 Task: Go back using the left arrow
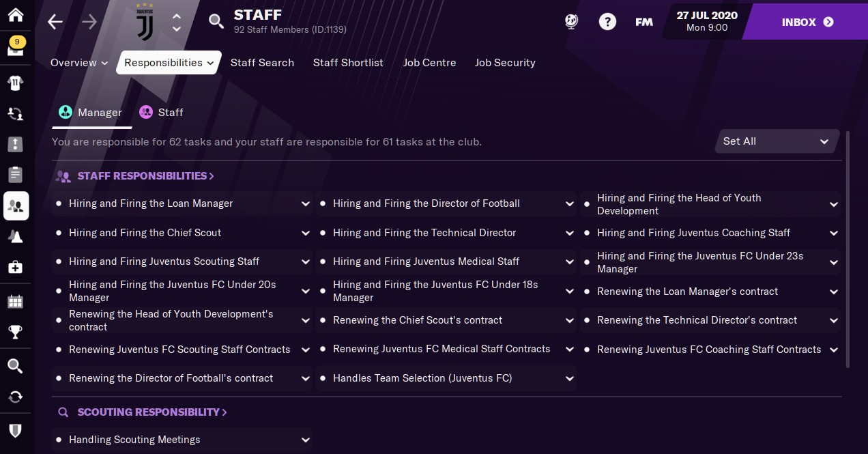(x=55, y=22)
